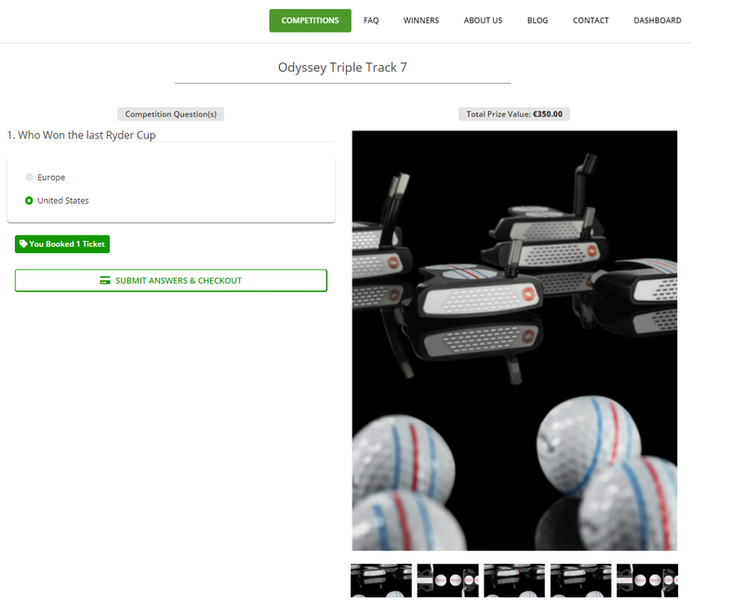Go to the Contact page
This screenshot has height=600, width=744.
tap(590, 20)
